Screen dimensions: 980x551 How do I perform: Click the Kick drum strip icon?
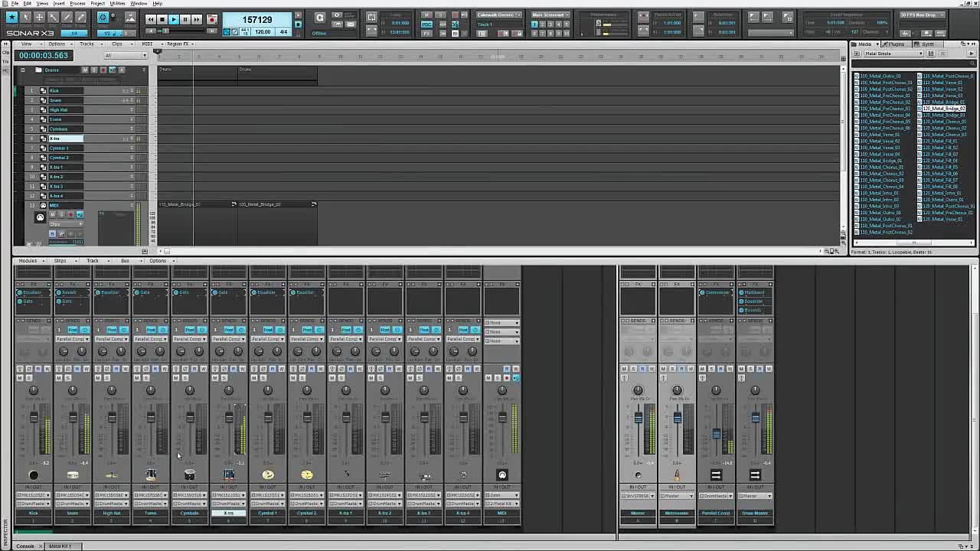(x=34, y=475)
